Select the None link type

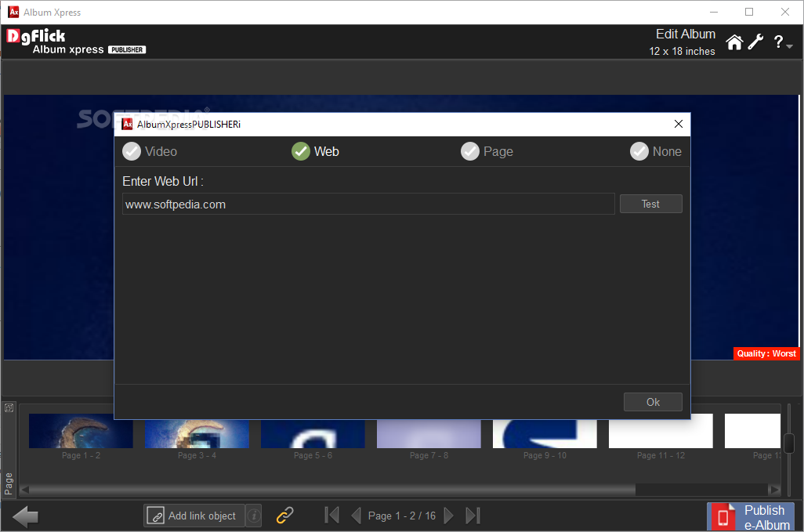click(656, 151)
